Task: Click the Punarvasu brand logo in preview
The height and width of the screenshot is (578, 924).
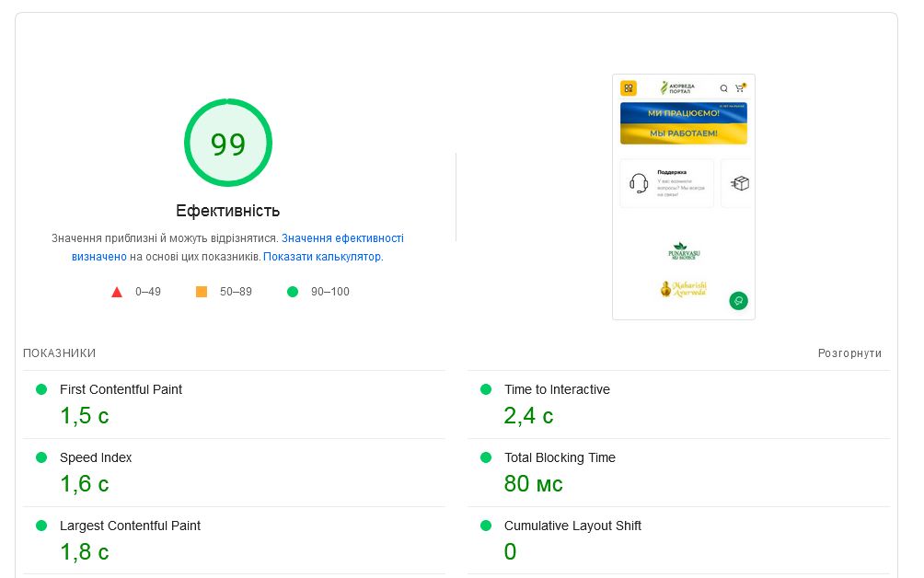Action: pyautogui.click(x=684, y=251)
